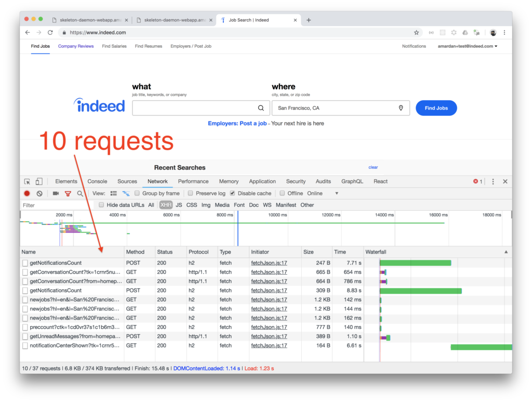
Task: Open DevTools customize three-dot menu
Action: [493, 181]
